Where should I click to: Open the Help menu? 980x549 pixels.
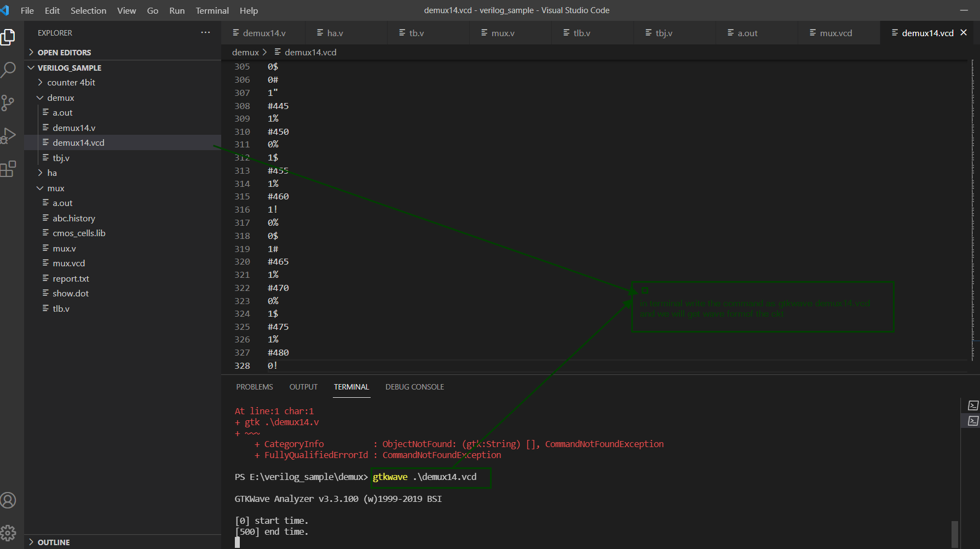pyautogui.click(x=249, y=10)
